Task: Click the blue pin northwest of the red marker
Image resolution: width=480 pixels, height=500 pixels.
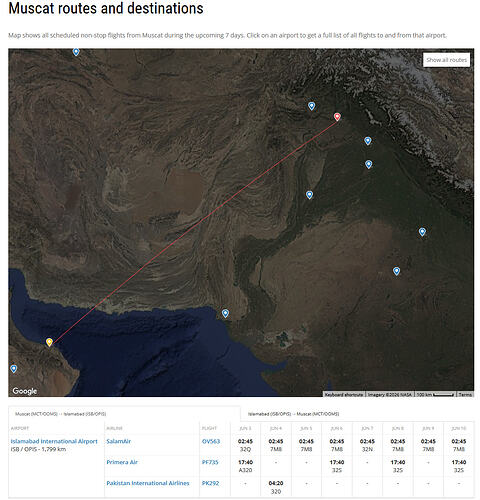Action: click(311, 106)
